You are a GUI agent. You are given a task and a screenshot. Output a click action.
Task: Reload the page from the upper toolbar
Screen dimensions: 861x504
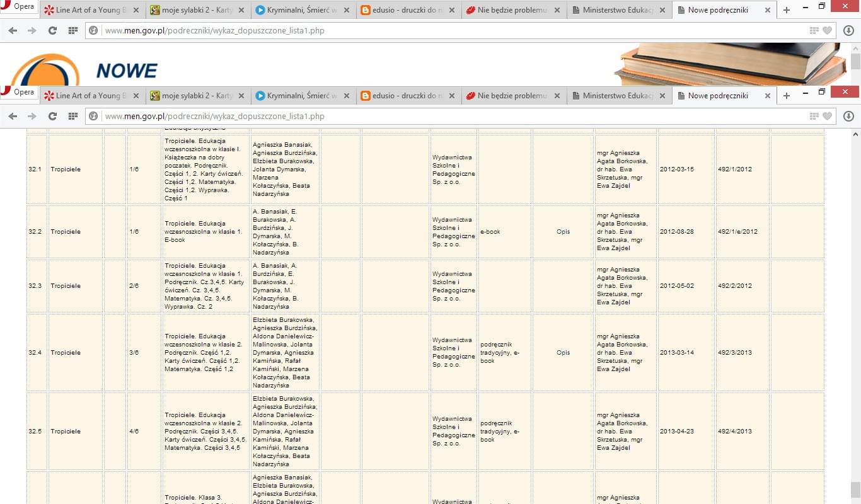pyautogui.click(x=52, y=31)
